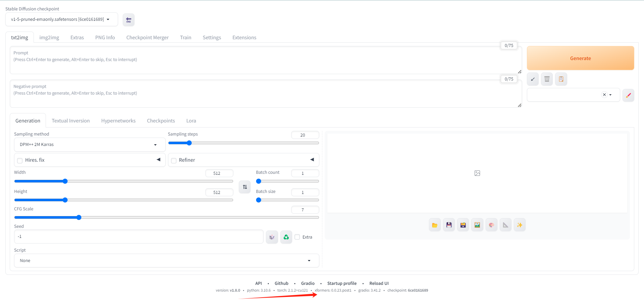
Task: Select the Generation sub-tab
Action: pos(28,121)
